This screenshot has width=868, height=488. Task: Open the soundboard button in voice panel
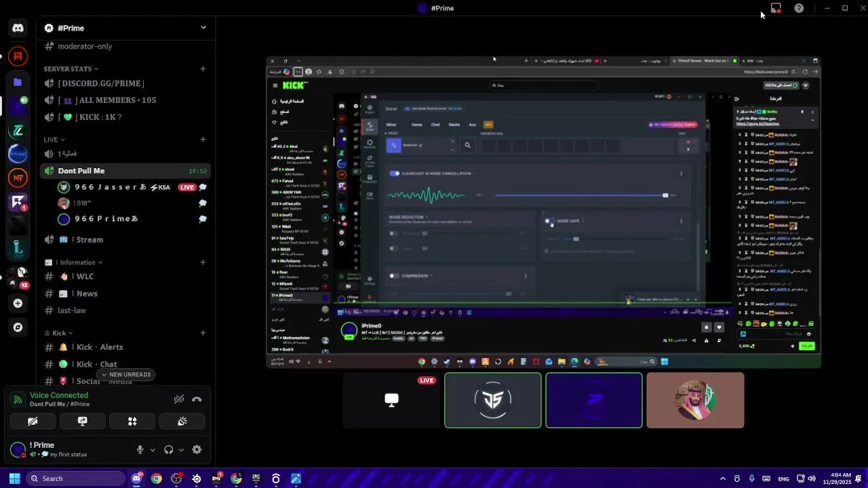click(182, 422)
